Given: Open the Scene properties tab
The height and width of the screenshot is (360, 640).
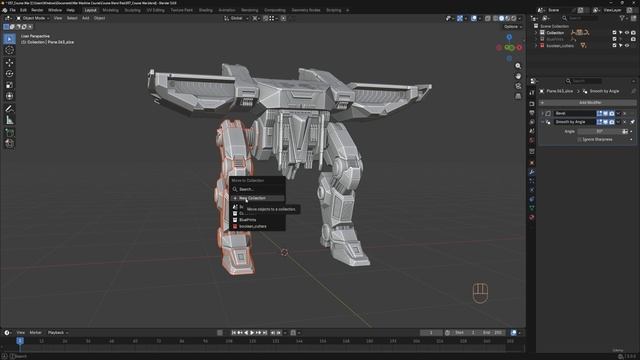Looking at the screenshot, I should point(532,131).
